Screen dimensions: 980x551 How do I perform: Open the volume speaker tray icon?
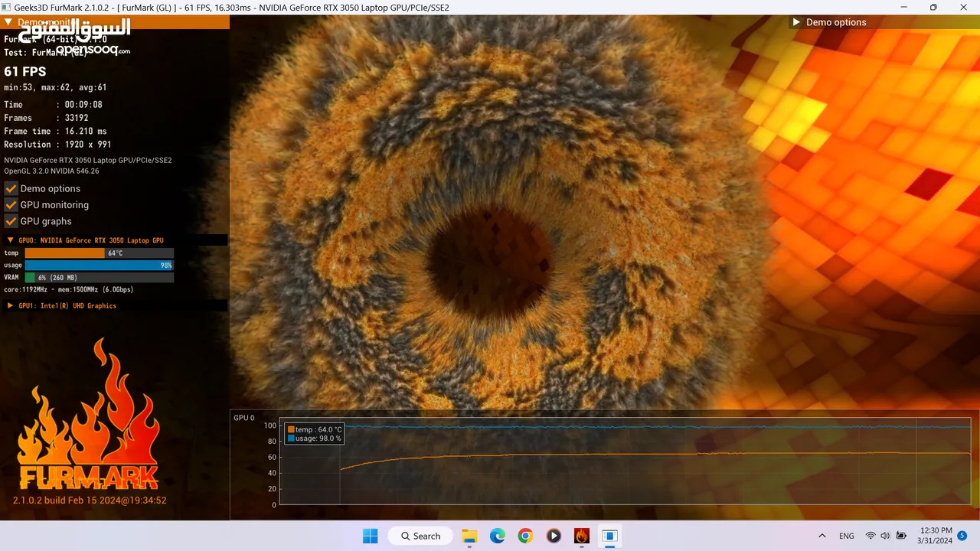coord(885,536)
